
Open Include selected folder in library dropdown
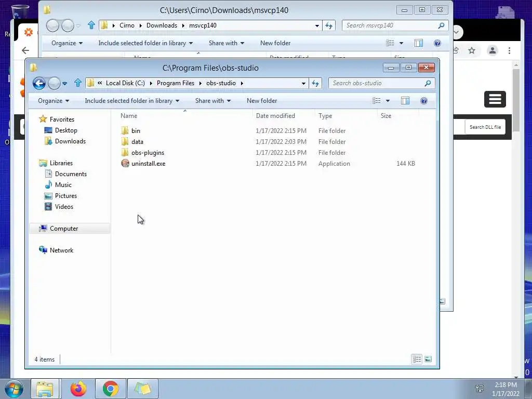point(132,101)
